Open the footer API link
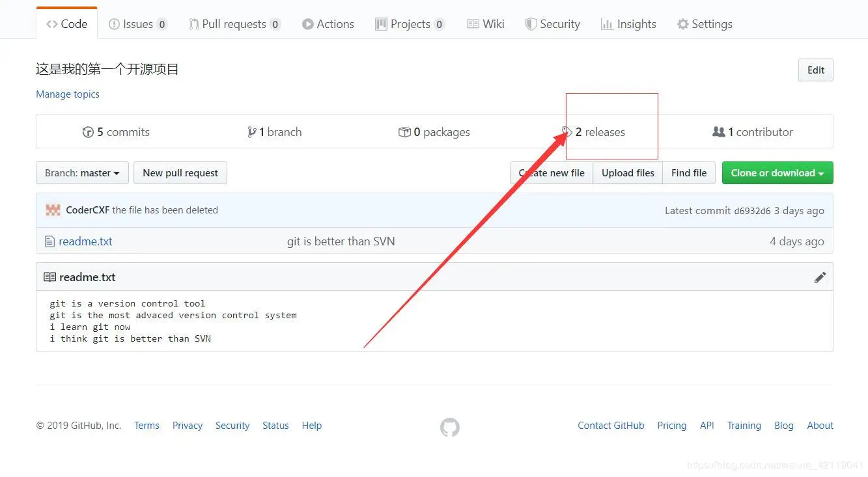The width and height of the screenshot is (868, 477). coord(707,426)
